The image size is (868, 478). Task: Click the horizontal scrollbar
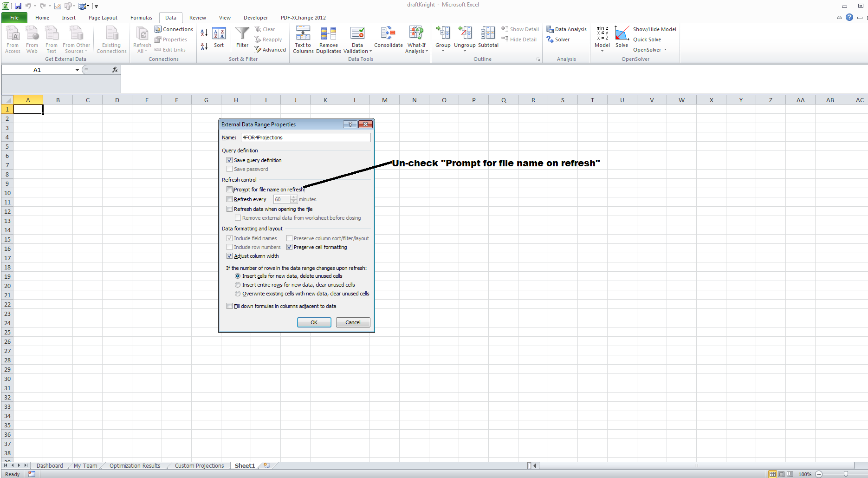[696, 465]
